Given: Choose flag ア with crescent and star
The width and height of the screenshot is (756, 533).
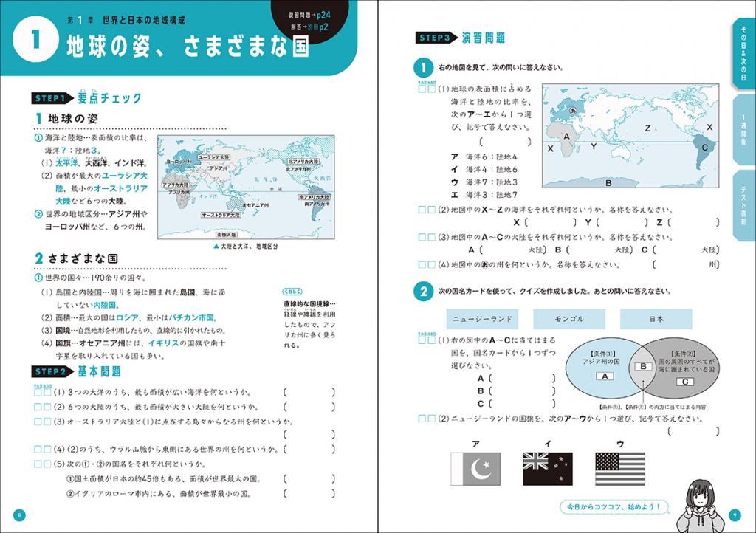Looking at the screenshot, I should coord(475,469).
